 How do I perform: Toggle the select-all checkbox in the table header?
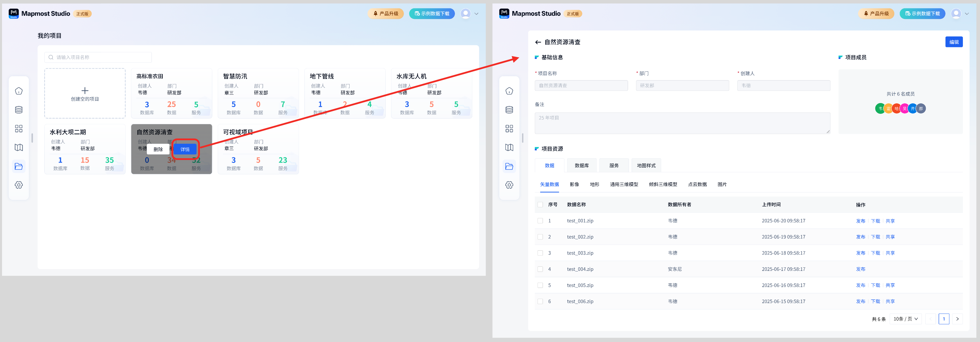(x=540, y=204)
